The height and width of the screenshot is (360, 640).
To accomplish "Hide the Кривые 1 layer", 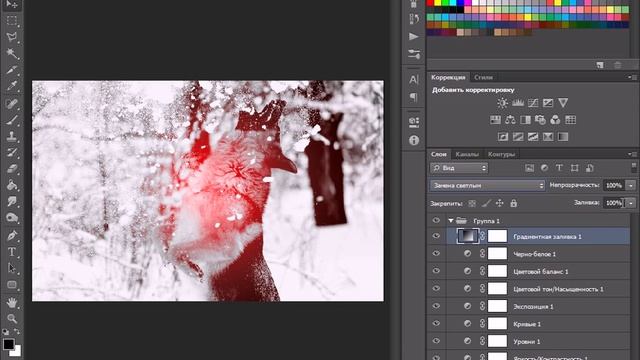I will [x=436, y=324].
